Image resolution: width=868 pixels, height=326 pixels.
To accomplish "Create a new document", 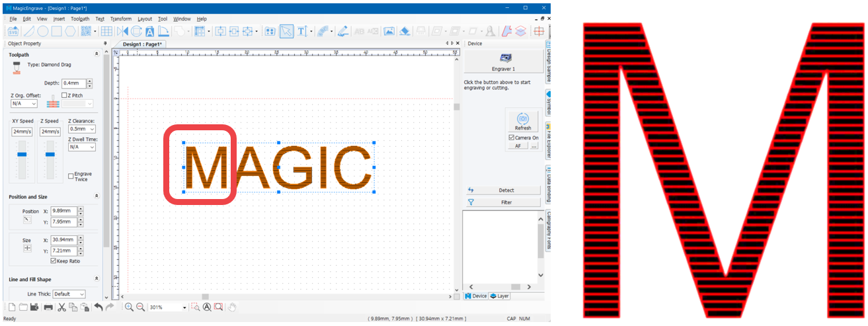I will point(12,307).
